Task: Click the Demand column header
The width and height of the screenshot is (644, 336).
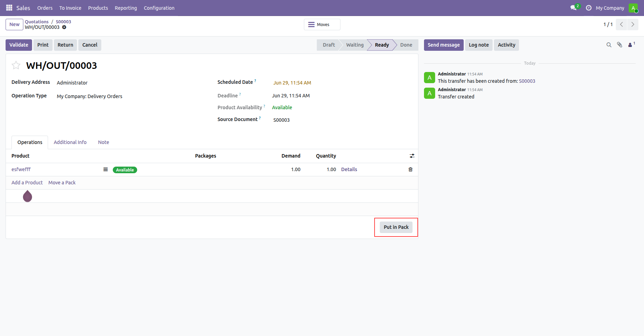Action: (291, 156)
